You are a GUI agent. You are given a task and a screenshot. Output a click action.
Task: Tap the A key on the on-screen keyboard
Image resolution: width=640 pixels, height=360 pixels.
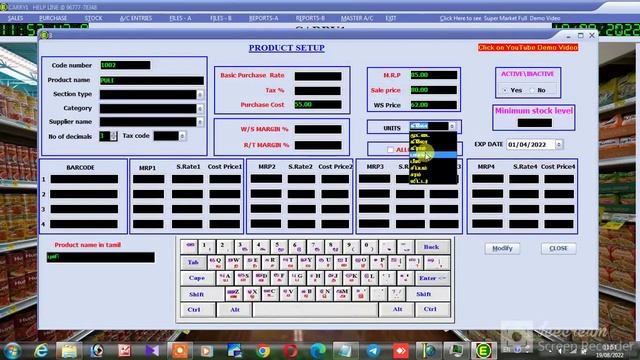click(x=225, y=278)
